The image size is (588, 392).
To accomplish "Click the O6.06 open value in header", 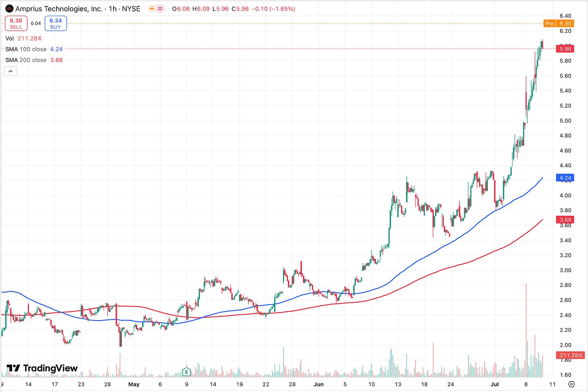I will 181,8.
